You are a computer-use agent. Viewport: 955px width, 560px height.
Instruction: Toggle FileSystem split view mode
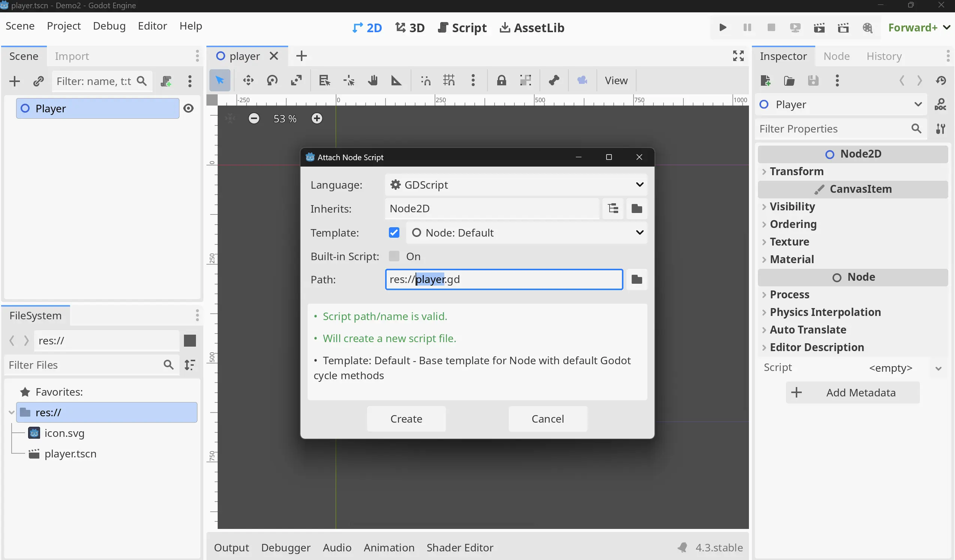(190, 340)
